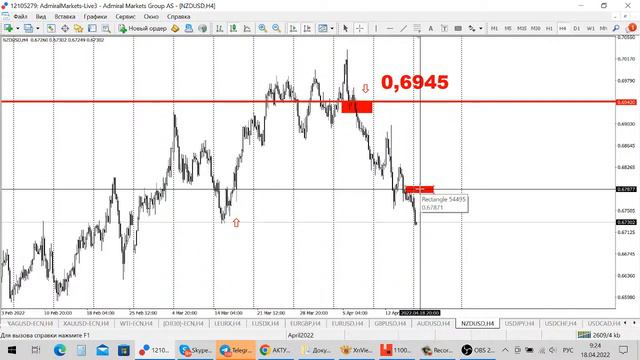Image resolution: width=640 pixels, height=360 pixels.
Task: Switch to the D1 timeframe
Action: (x=576, y=28)
